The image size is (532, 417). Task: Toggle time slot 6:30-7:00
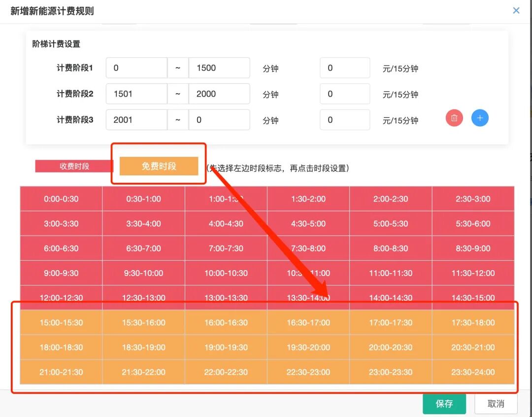143,248
